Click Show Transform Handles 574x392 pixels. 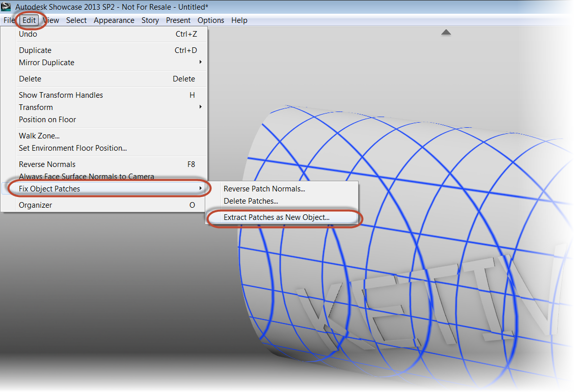click(x=61, y=95)
